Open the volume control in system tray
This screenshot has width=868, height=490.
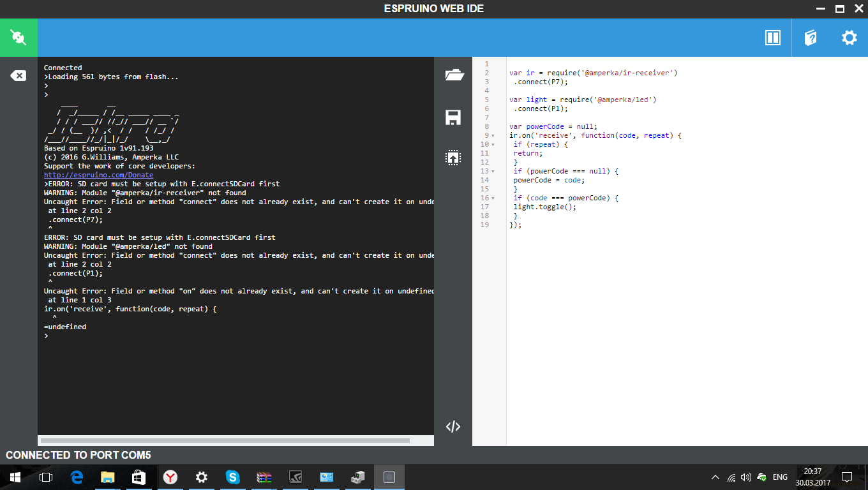[746, 477]
